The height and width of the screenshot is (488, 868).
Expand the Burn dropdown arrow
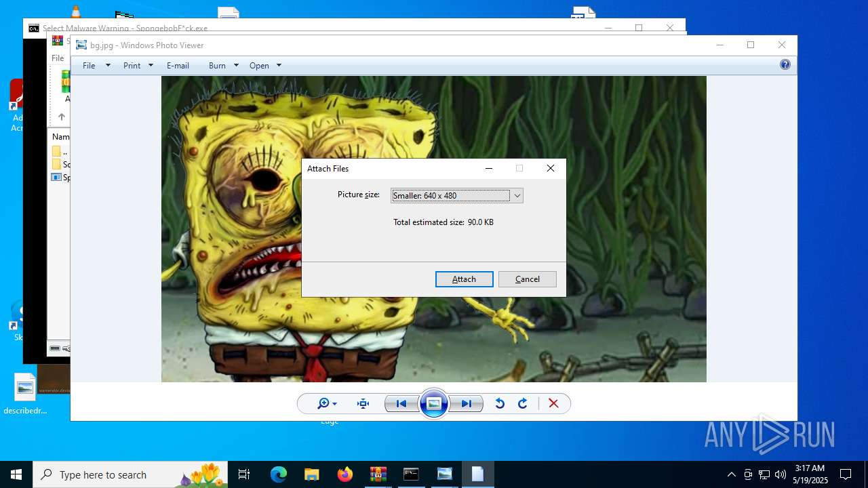click(x=236, y=66)
